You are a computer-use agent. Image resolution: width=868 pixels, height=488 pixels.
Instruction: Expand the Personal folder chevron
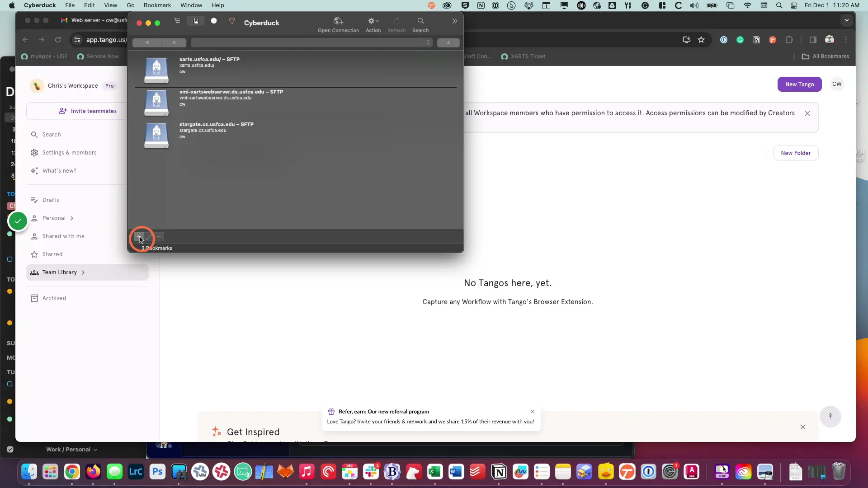coord(72,218)
